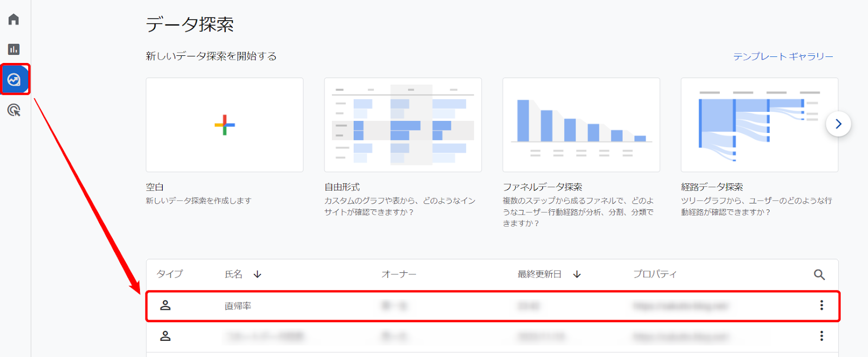Viewport: 868px width, 357px height.
Task: Open the 直帰率 exploration
Action: (x=238, y=306)
